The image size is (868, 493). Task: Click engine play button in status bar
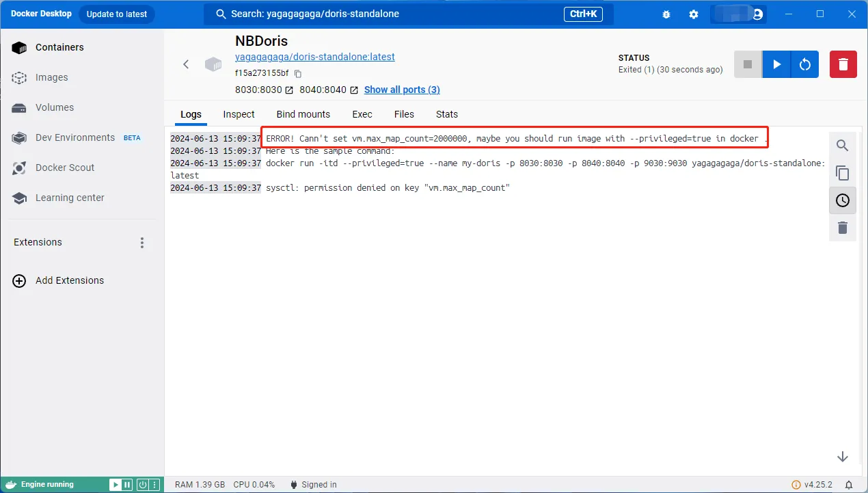click(116, 485)
